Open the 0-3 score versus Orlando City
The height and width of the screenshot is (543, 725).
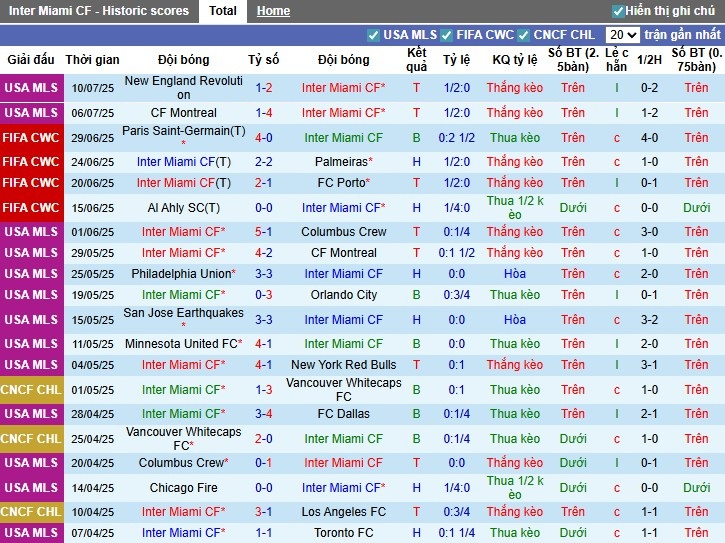264,295
